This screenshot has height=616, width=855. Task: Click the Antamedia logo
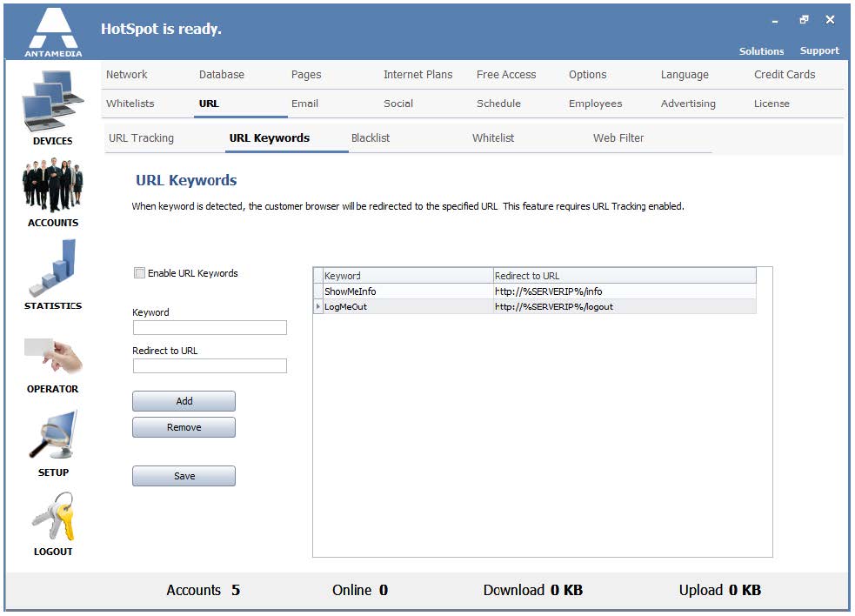click(x=53, y=31)
